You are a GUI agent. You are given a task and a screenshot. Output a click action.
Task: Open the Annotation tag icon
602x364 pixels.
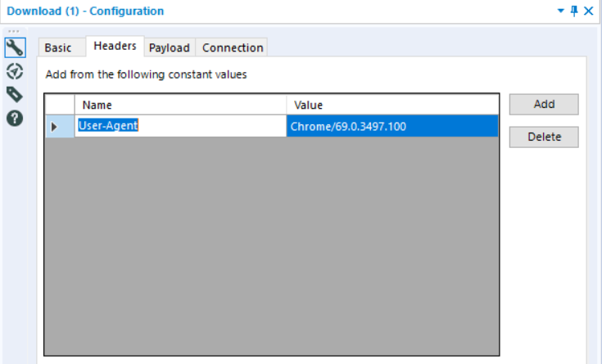tap(14, 93)
